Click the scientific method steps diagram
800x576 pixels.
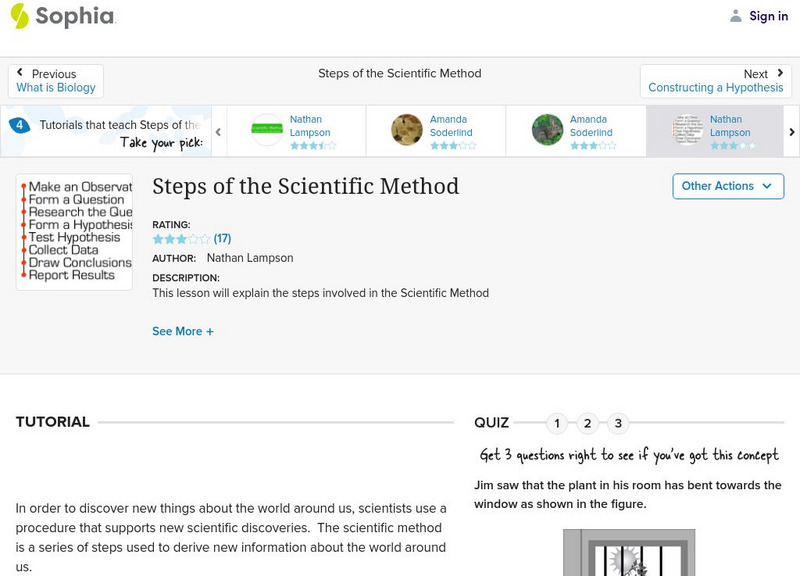coord(74,232)
